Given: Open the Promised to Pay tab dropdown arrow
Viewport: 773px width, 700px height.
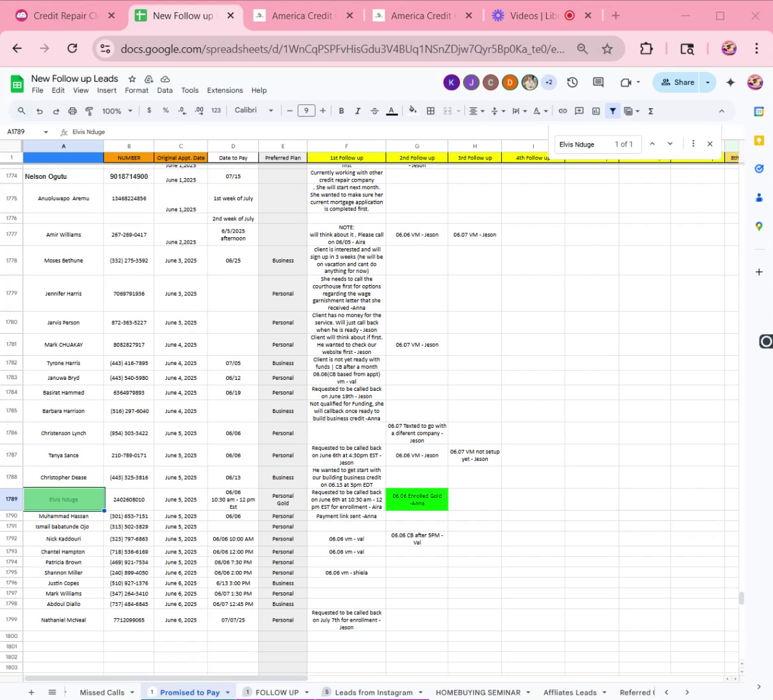Looking at the screenshot, I should 228,692.
